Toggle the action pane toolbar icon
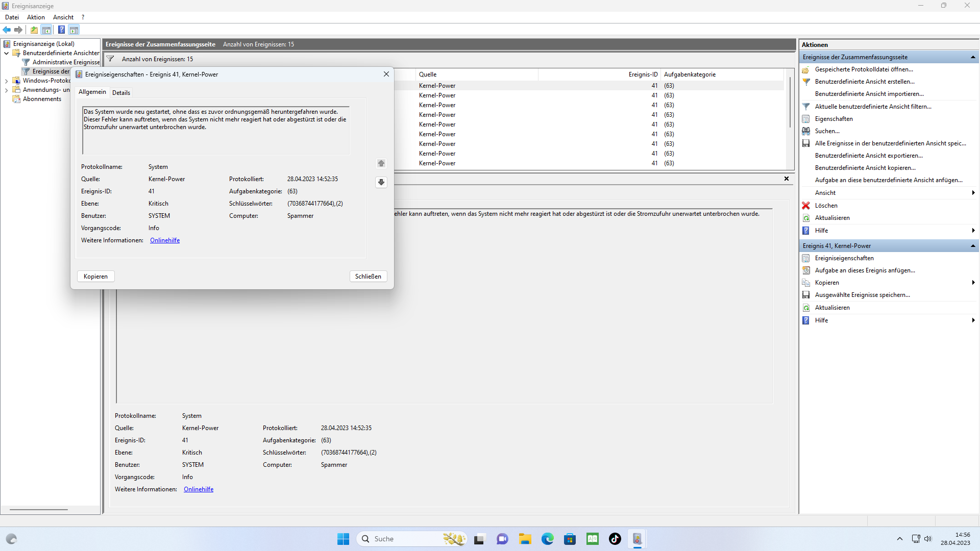Screen dimensions: 980x551 pyautogui.click(x=74, y=30)
